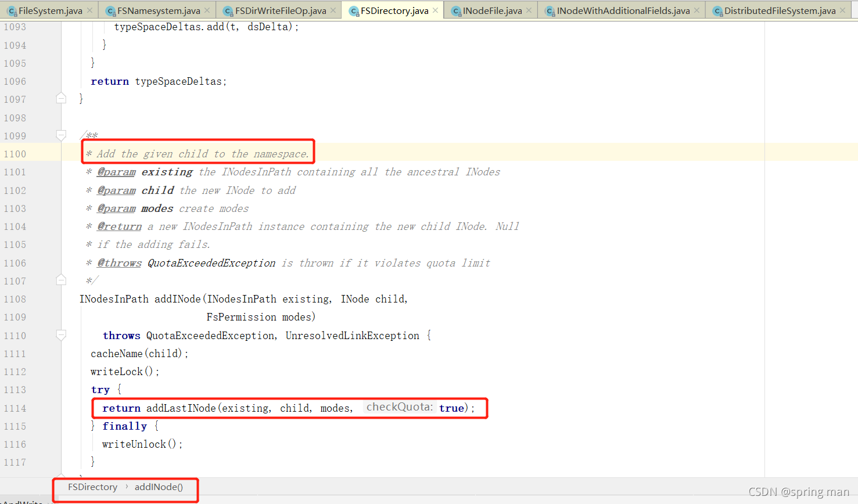Screen dimensions: 858x504
Task: Fold the Javadoc end marker at line 1107
Action: pyautogui.click(x=61, y=280)
